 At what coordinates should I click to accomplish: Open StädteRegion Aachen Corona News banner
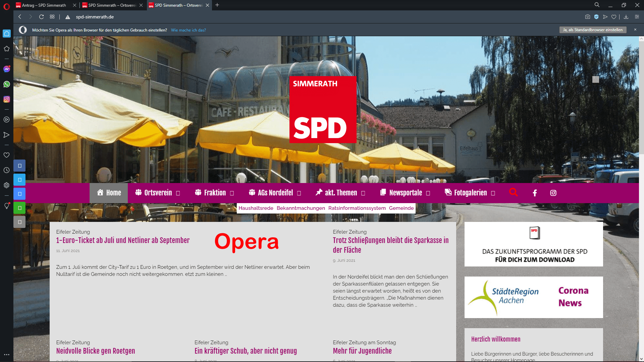click(534, 297)
